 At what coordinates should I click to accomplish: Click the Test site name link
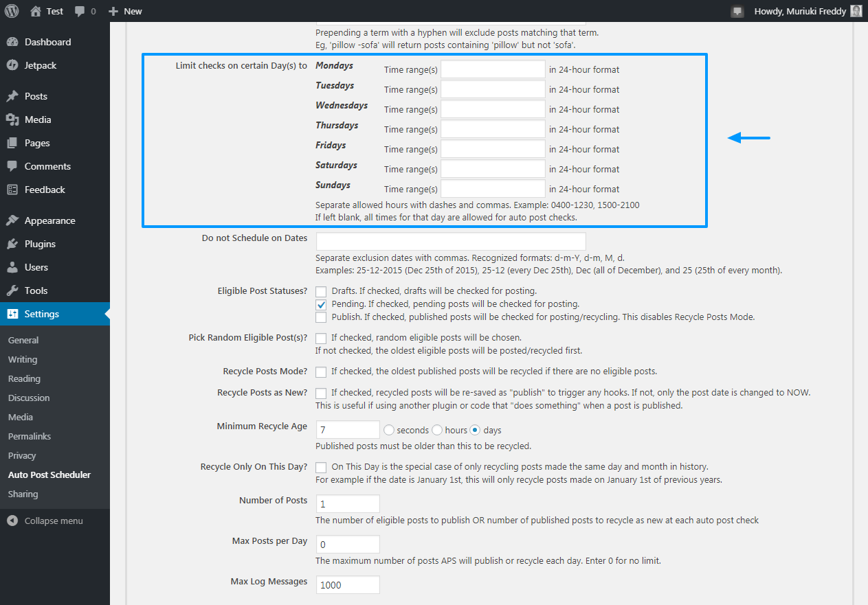click(55, 12)
